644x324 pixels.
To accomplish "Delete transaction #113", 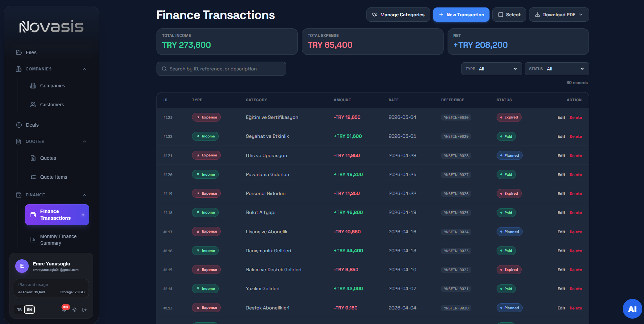I will point(576,308).
